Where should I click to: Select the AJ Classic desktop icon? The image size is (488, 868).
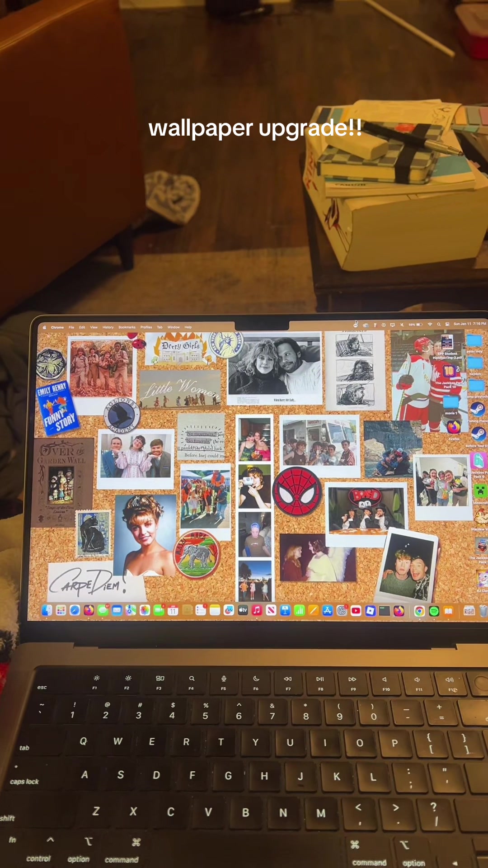pyautogui.click(x=482, y=582)
